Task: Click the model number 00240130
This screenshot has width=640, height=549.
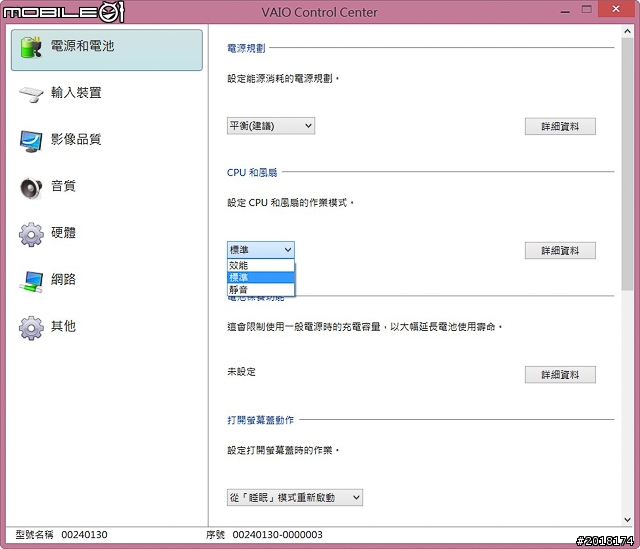Action: [x=84, y=535]
